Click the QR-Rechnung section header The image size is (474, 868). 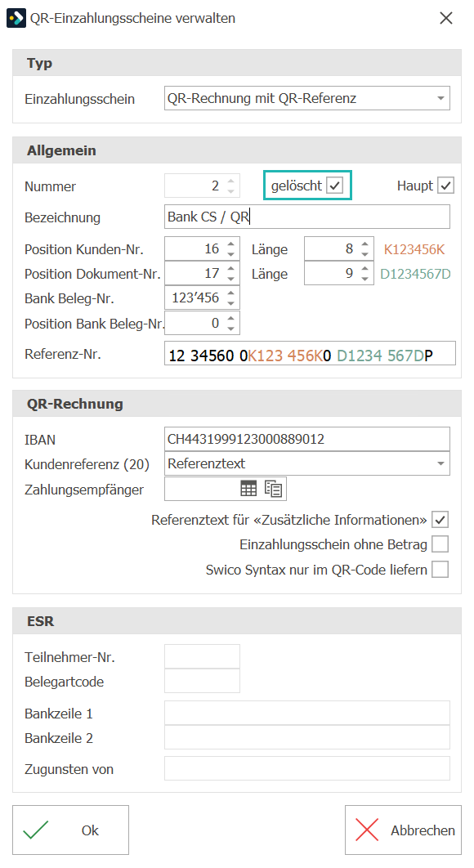(x=237, y=404)
